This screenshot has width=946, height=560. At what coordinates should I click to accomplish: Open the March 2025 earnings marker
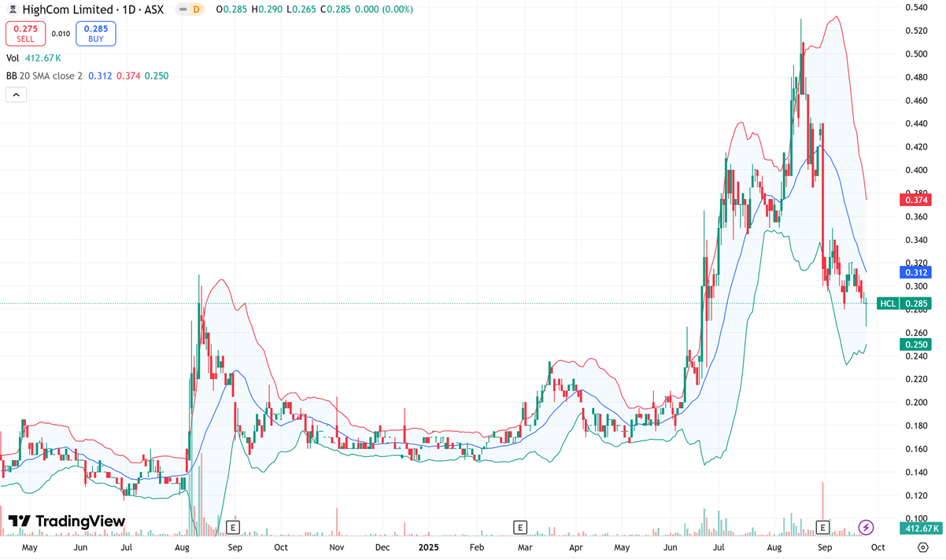(519, 527)
